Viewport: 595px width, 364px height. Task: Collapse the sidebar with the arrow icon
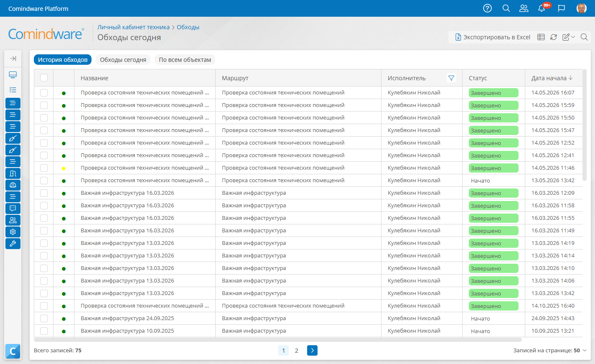[x=13, y=59]
